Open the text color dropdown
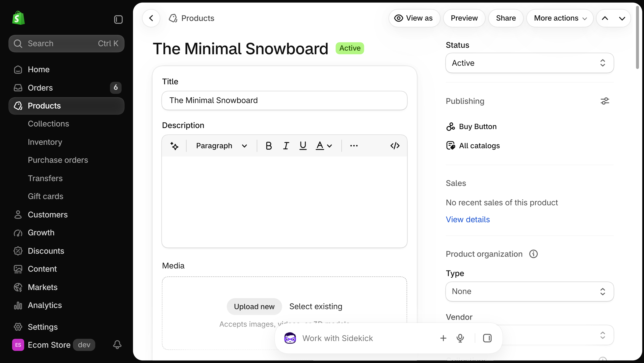The width and height of the screenshot is (644, 363). tap(324, 146)
